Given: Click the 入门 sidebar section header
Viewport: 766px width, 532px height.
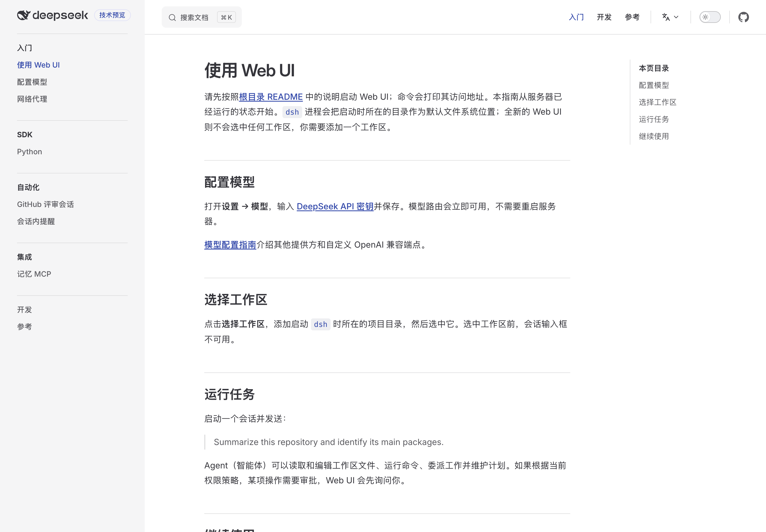Looking at the screenshot, I should [x=24, y=48].
